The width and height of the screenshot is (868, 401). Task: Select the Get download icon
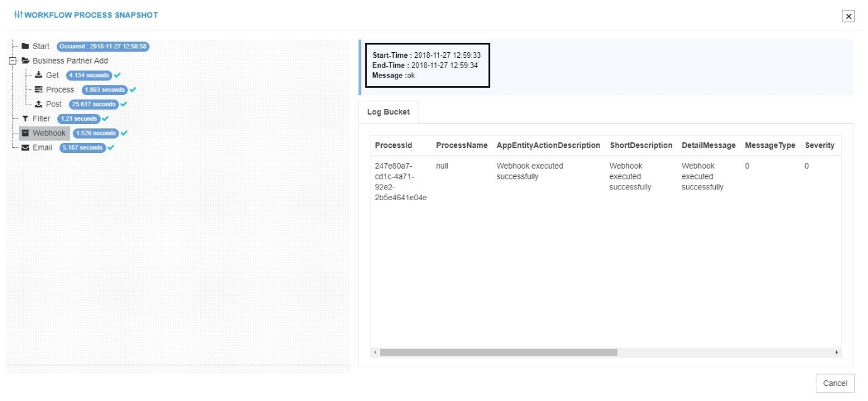pyautogui.click(x=39, y=76)
